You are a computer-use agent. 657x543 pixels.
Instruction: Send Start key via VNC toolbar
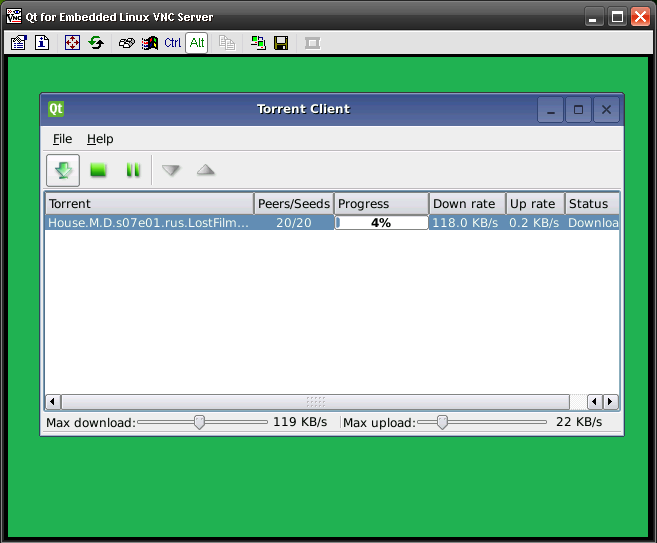click(150, 43)
